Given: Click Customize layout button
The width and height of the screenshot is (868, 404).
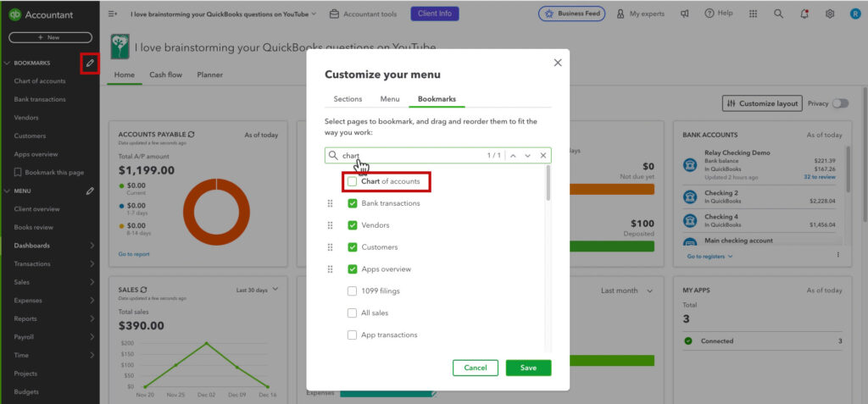Looking at the screenshot, I should [762, 103].
